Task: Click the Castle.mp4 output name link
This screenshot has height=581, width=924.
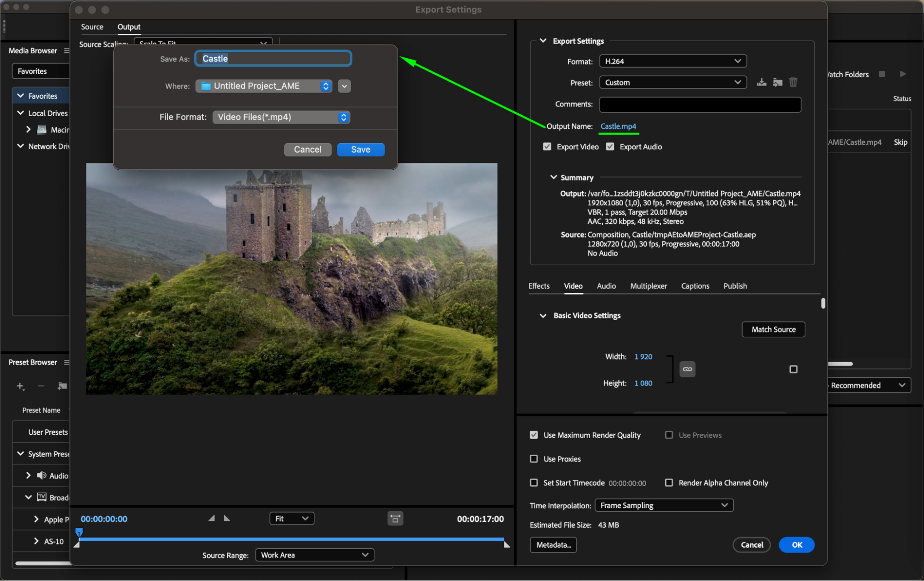Action: (x=618, y=126)
